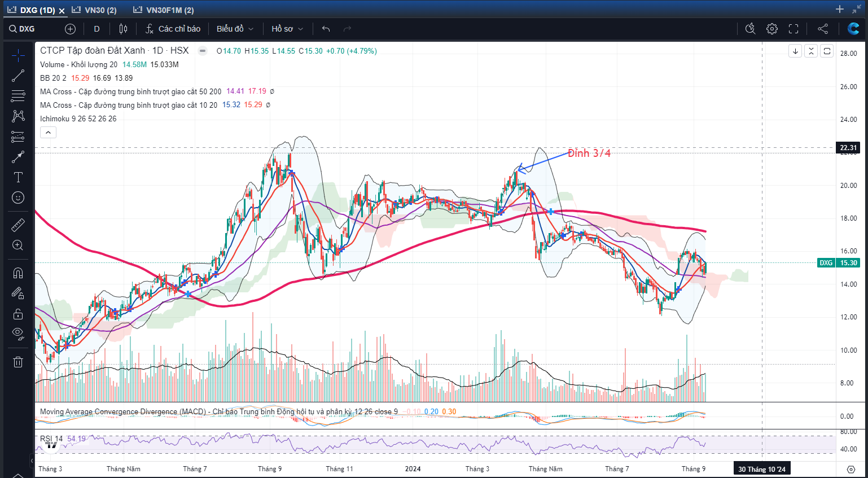The width and height of the screenshot is (868, 478).
Task: Delete drawings with the trash icon
Action: pyautogui.click(x=18, y=362)
